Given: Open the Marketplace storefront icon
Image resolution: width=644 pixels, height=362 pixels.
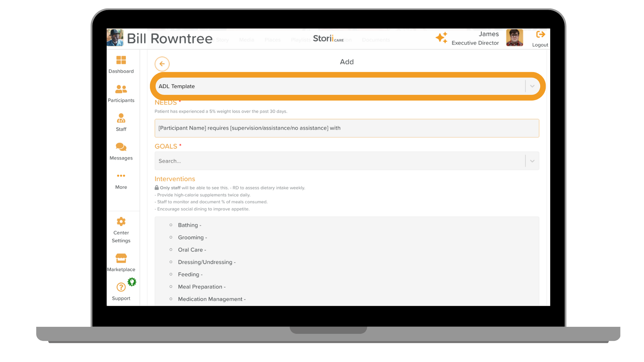Looking at the screenshot, I should [x=121, y=258].
